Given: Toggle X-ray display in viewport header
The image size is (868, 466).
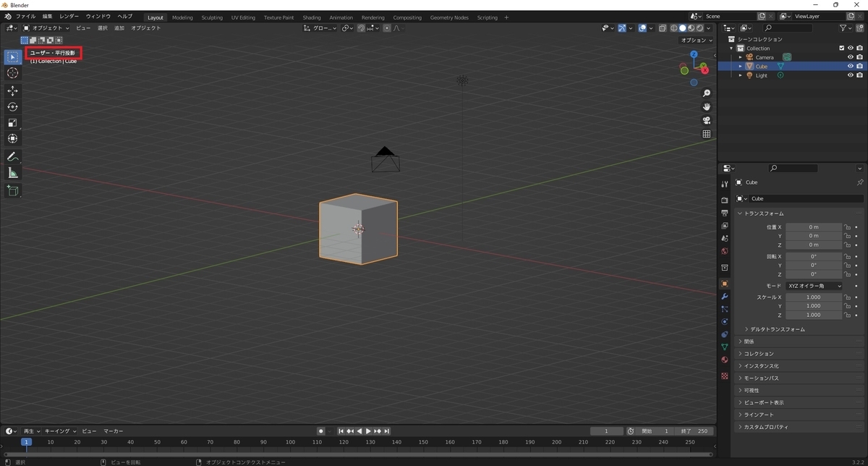Looking at the screenshot, I should (x=662, y=28).
